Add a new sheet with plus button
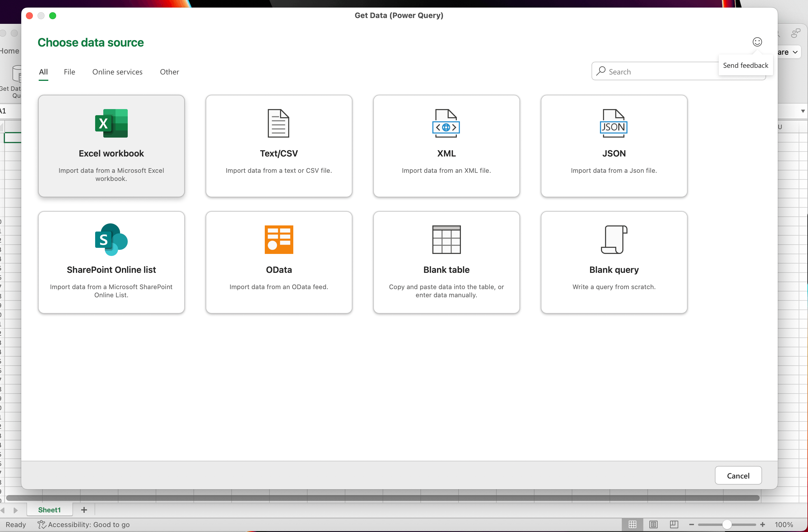Image resolution: width=808 pixels, height=532 pixels. tap(84, 510)
